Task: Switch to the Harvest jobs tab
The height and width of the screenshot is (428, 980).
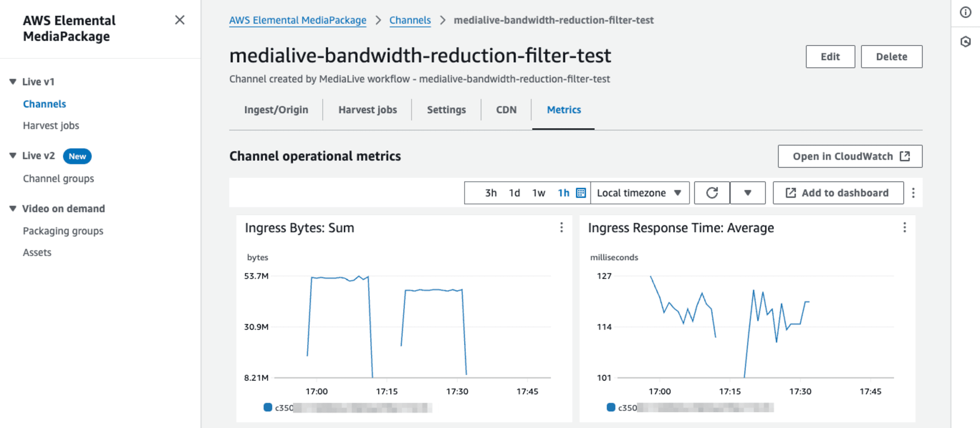Action: (x=367, y=110)
